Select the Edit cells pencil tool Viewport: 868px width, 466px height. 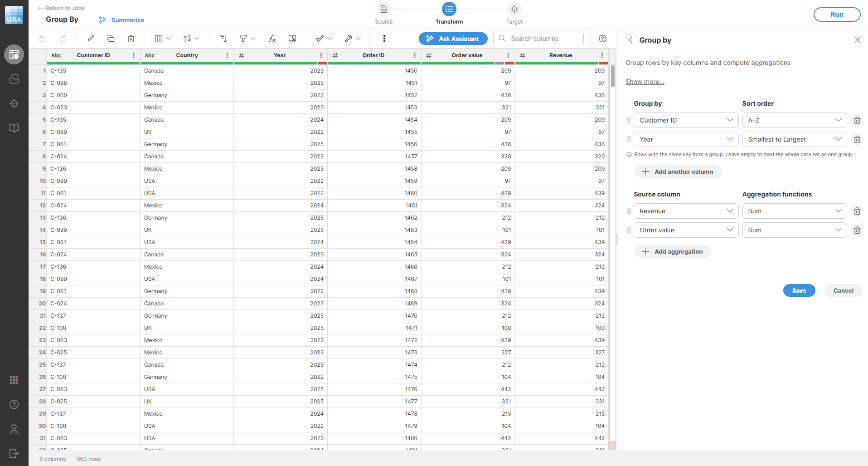coord(90,39)
